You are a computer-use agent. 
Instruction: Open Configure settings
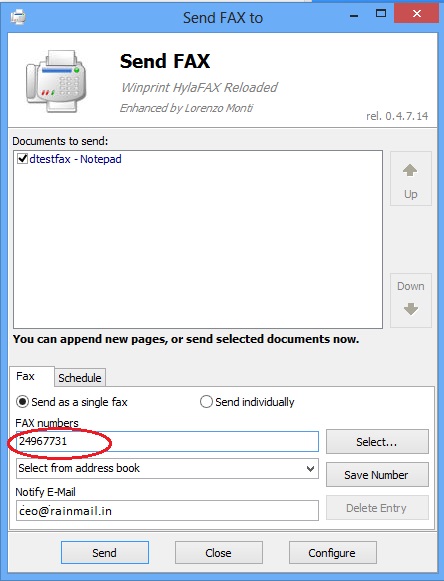pyautogui.click(x=332, y=552)
